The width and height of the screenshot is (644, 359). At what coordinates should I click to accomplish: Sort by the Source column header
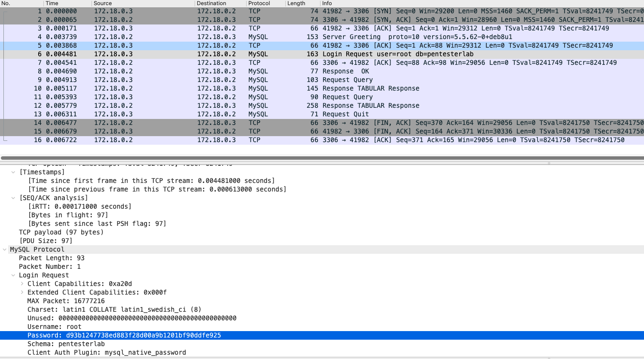coord(143,3)
